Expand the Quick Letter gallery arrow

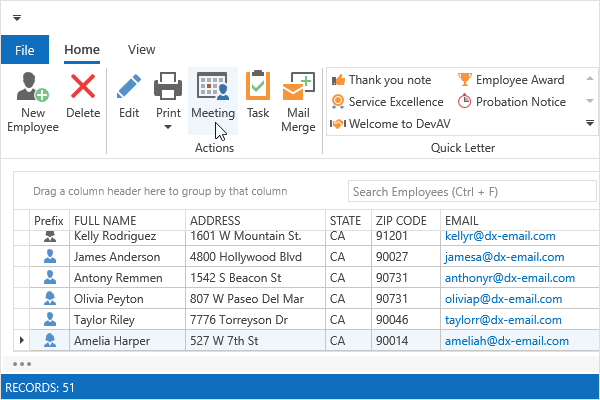click(x=589, y=123)
